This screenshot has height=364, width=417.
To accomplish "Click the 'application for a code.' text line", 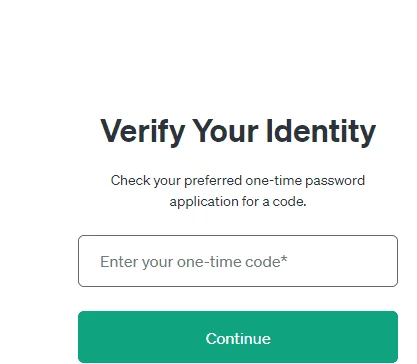I will (x=238, y=202).
